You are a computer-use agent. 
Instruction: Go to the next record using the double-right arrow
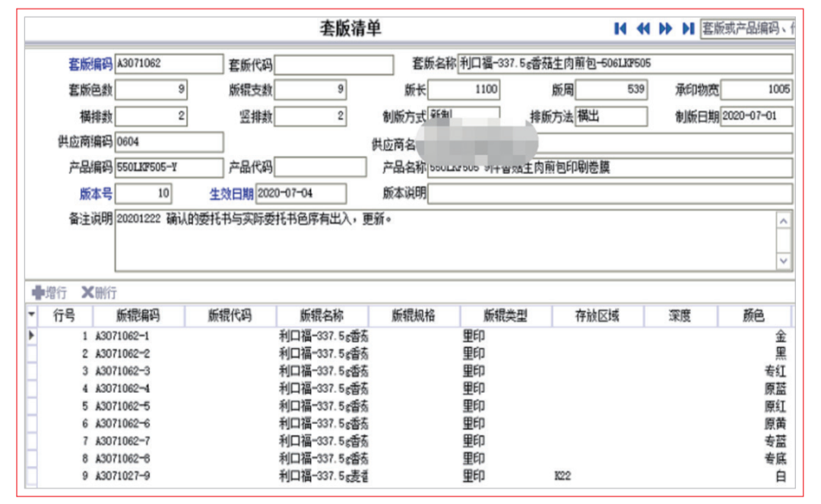tap(665, 28)
